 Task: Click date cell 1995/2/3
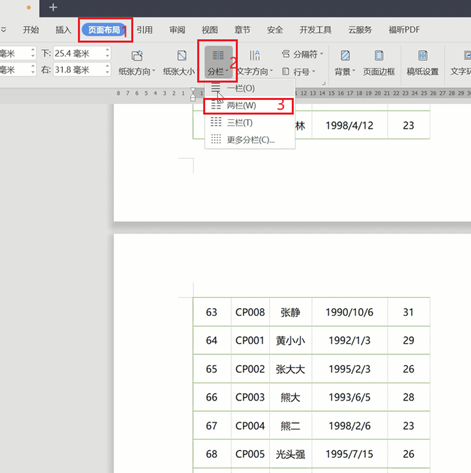pyautogui.click(x=349, y=369)
